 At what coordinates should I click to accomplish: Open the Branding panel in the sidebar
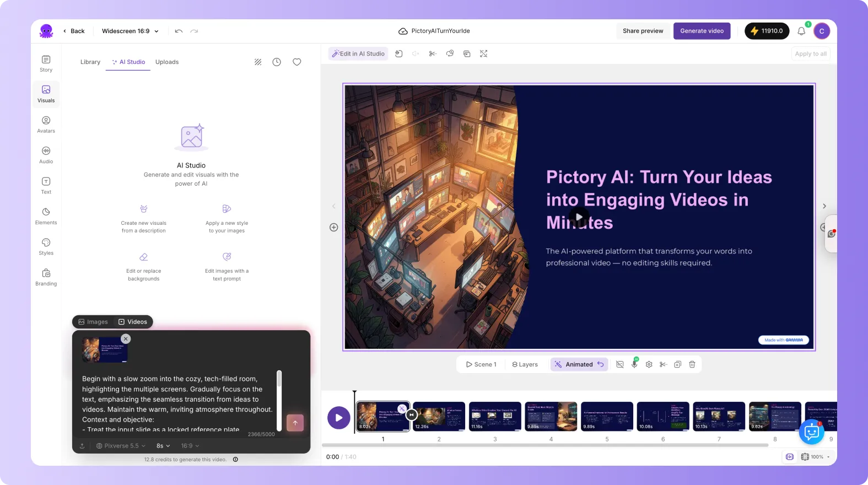[46, 277]
